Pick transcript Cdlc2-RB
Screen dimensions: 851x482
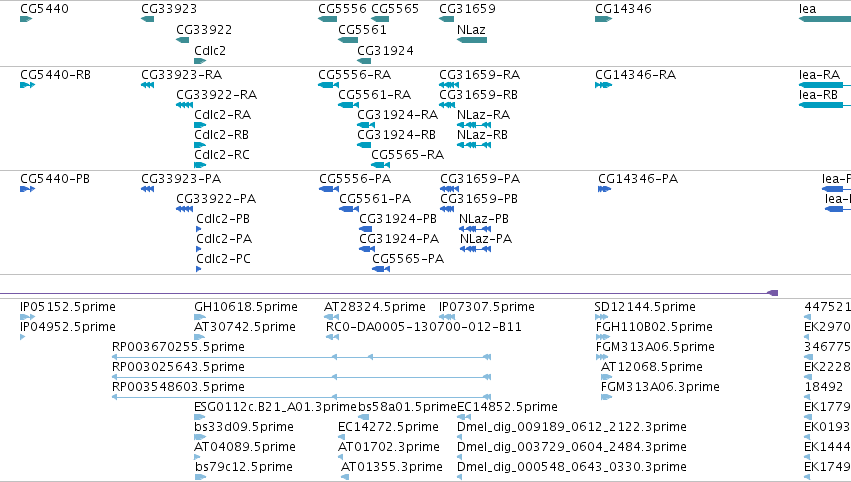click(x=223, y=135)
